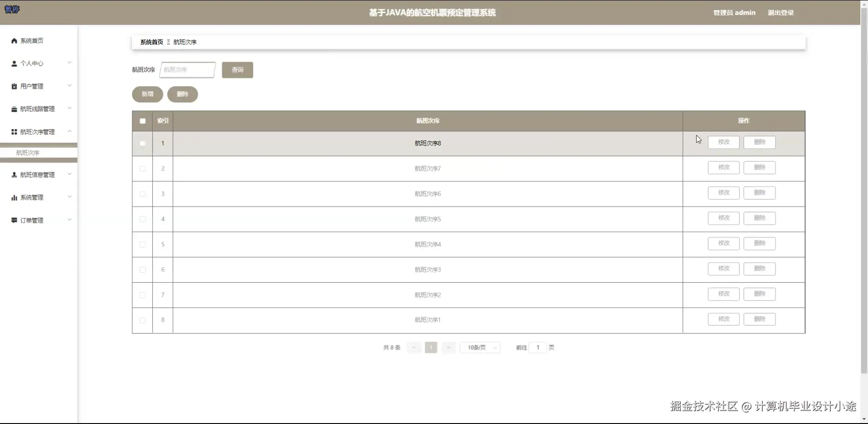Click 删除 for row 航班次序1

coord(760,319)
